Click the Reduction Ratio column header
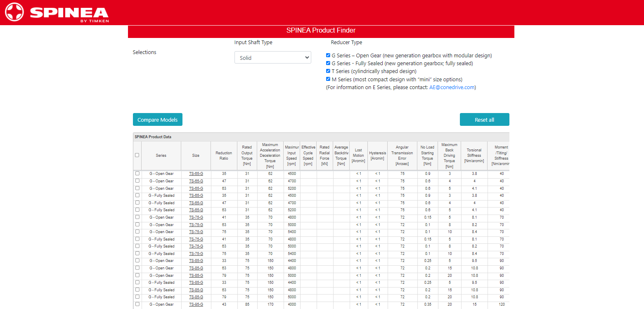This screenshot has height=309, width=644. coord(224,156)
